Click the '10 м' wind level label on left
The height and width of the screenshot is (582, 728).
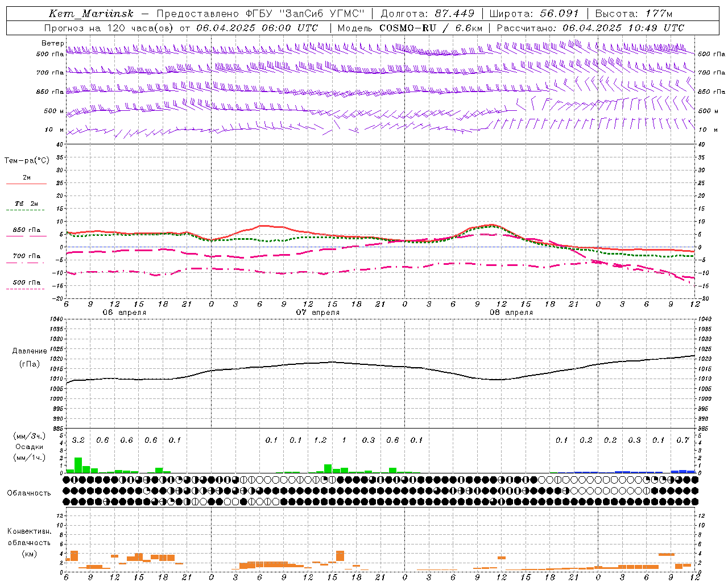coord(55,130)
